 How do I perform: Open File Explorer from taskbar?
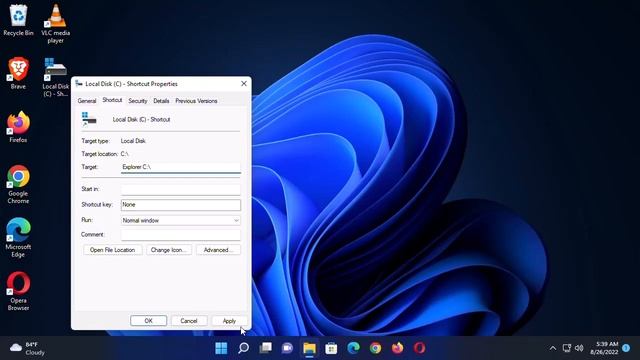tap(309, 348)
